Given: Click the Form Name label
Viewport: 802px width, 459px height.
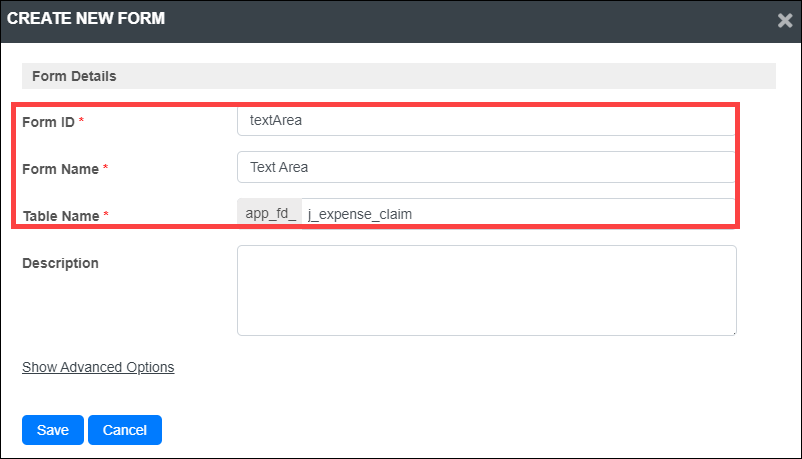Looking at the screenshot, I should pos(60,169).
